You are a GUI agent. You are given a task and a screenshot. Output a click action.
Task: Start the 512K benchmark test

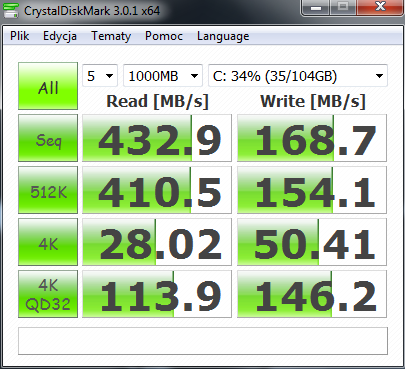48,190
